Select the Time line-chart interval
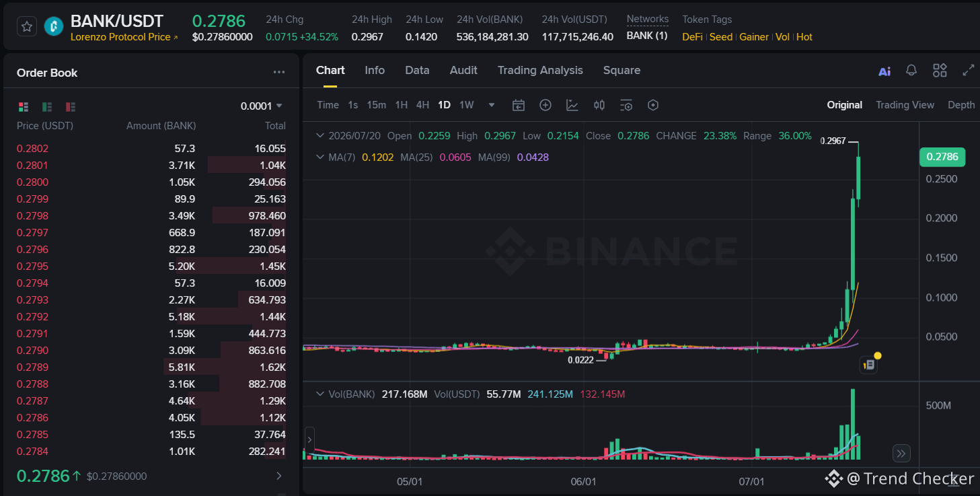Viewport: 980px width, 496px height. click(328, 105)
